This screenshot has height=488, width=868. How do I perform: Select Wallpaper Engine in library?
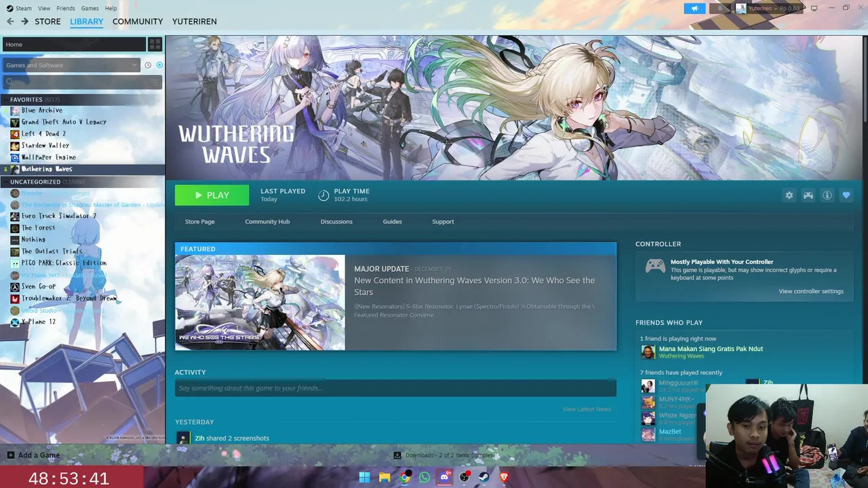point(48,157)
